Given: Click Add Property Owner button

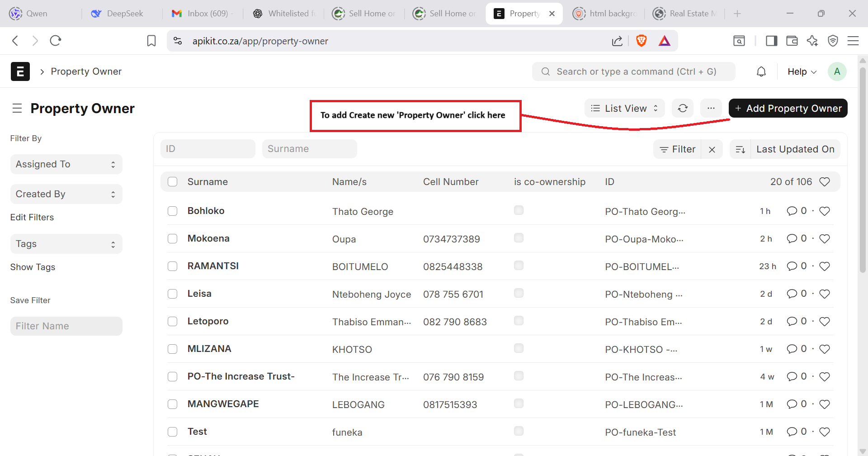Looking at the screenshot, I should [788, 108].
